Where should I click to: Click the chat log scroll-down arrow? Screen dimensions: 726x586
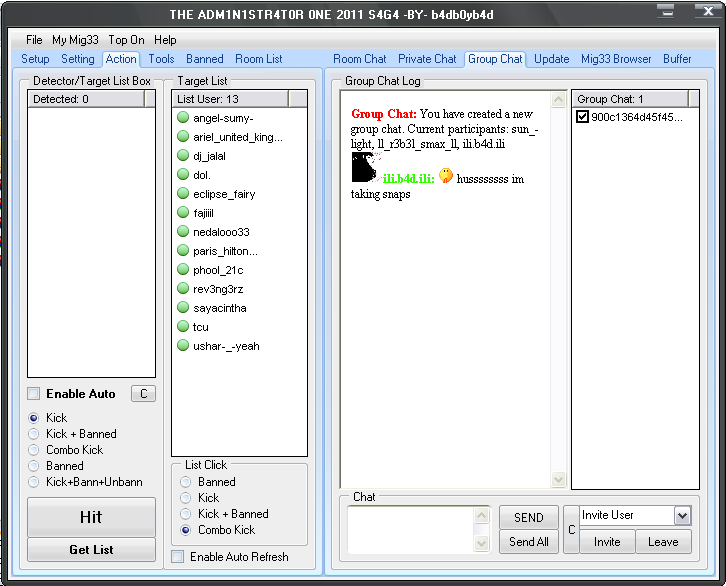coord(558,479)
